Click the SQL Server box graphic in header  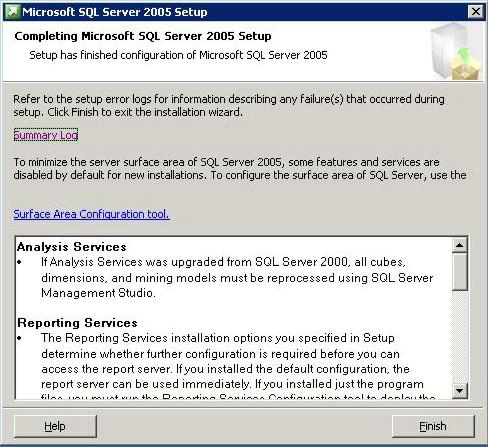point(456,51)
